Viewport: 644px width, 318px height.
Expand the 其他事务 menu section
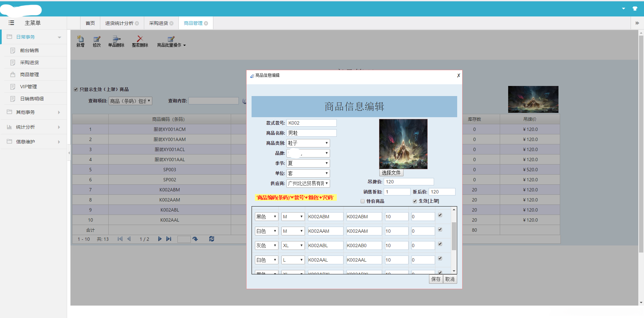pos(34,112)
